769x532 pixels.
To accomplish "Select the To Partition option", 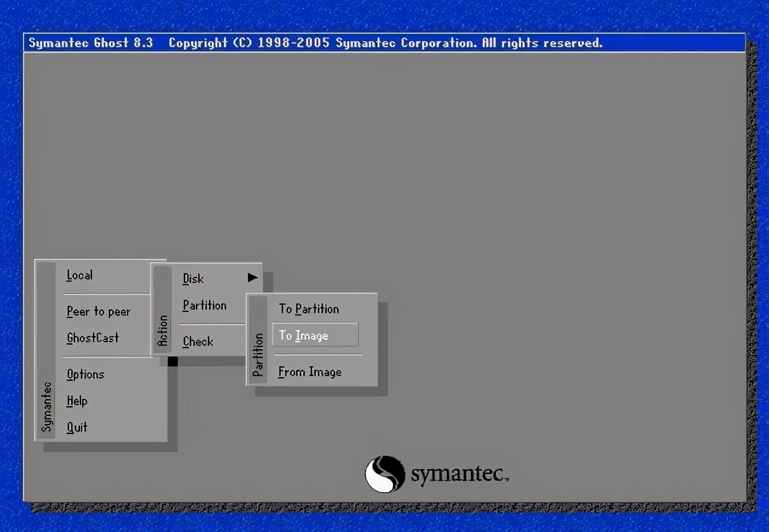I will (309, 309).
